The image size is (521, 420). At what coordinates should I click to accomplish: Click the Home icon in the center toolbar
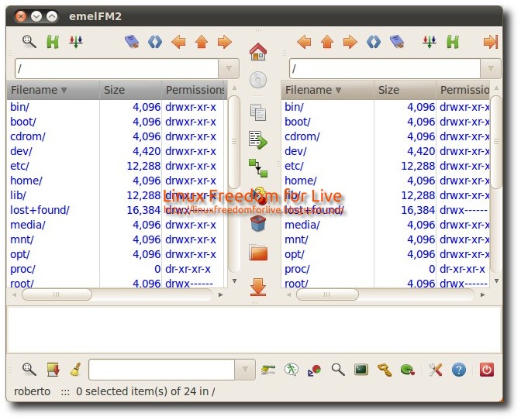[x=258, y=52]
